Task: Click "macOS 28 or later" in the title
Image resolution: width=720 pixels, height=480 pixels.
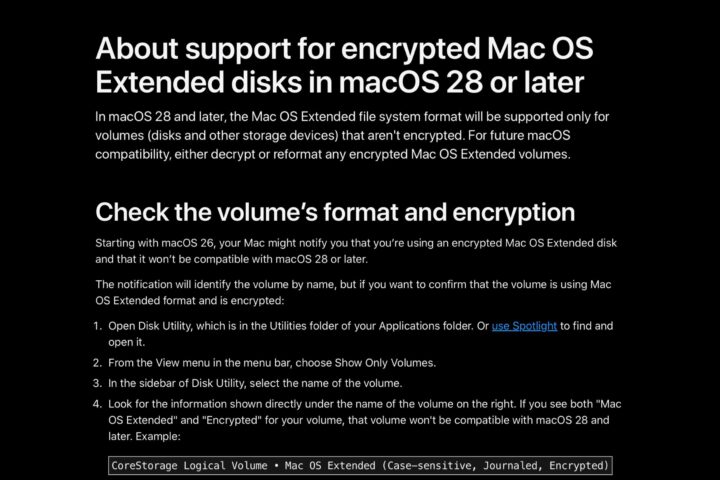Action: click(461, 83)
